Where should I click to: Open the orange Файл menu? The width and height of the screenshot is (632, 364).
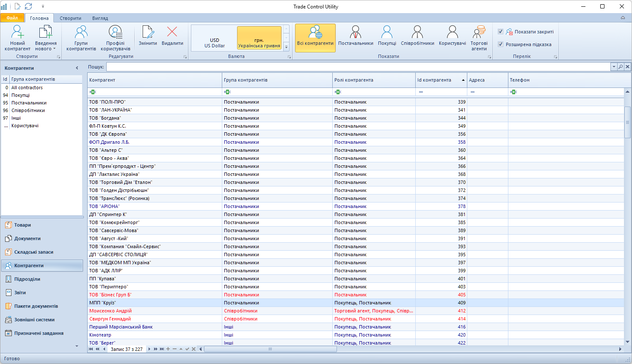(x=12, y=18)
